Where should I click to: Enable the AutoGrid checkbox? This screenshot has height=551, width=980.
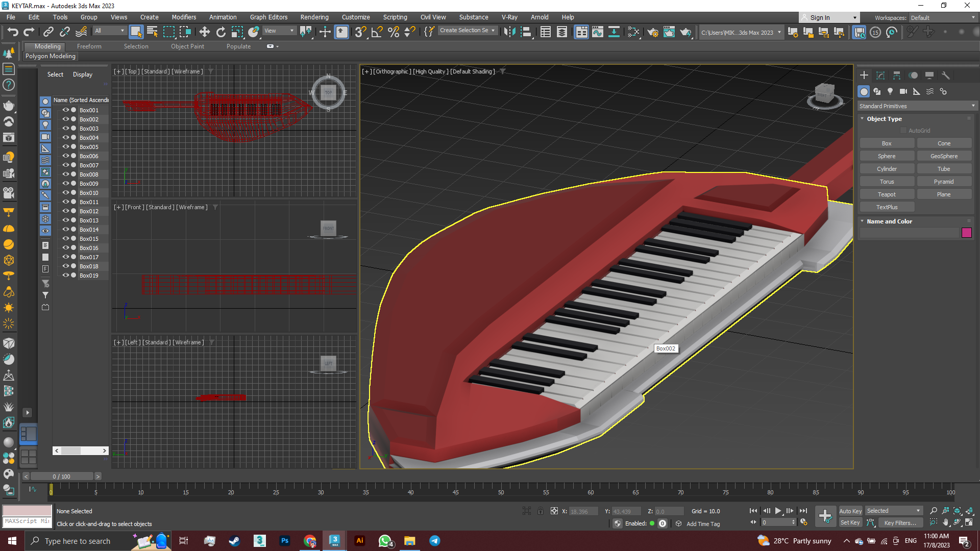click(903, 131)
